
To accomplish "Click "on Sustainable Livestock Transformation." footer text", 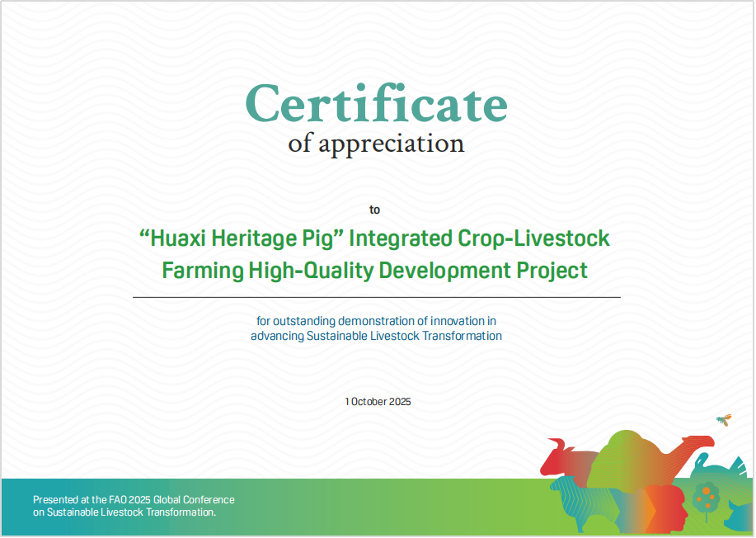I will (x=124, y=512).
